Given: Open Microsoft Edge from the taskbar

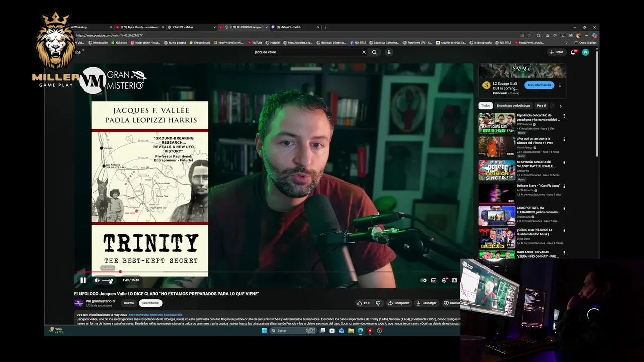Looking at the screenshot, I should (x=360, y=331).
